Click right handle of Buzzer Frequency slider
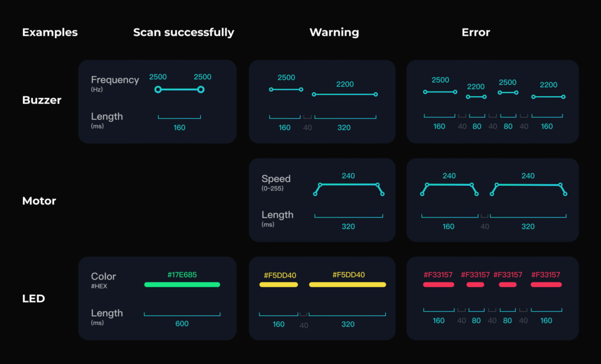Image resolution: width=601 pixels, height=364 pixels. pos(201,89)
